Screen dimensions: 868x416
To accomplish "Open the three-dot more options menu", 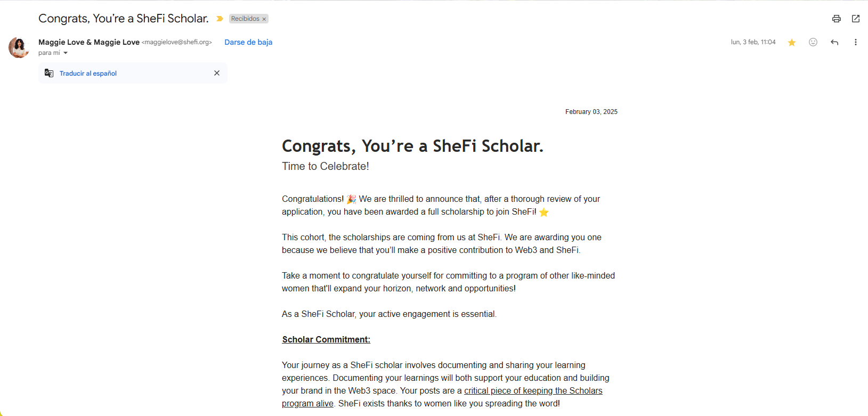I will pos(856,42).
